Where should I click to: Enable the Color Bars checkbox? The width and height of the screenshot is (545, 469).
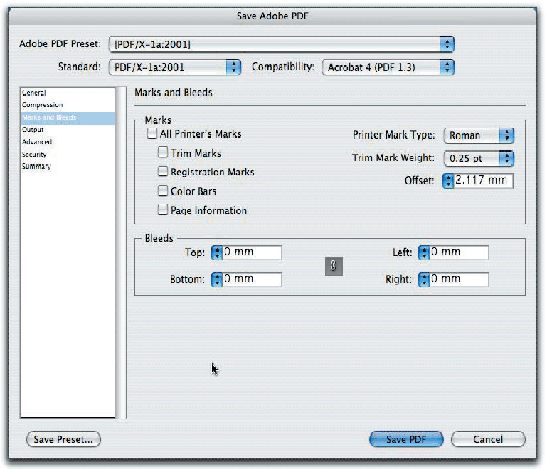coord(163,191)
